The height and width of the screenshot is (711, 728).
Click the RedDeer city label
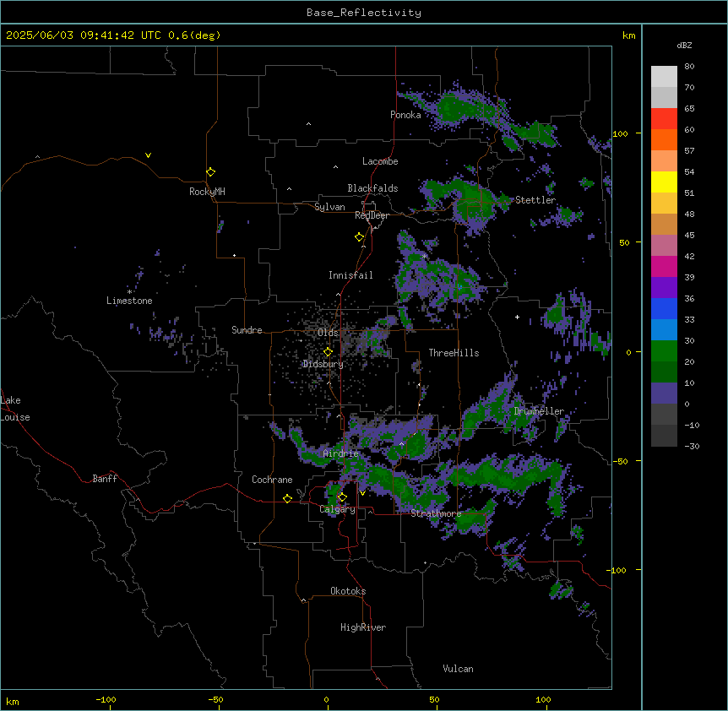[372, 215]
